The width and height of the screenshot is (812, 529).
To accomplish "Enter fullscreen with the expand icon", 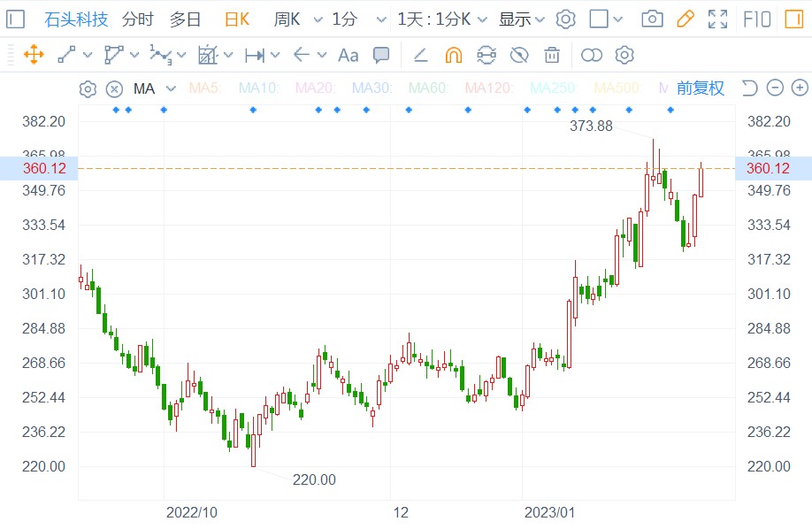I will pos(718,19).
